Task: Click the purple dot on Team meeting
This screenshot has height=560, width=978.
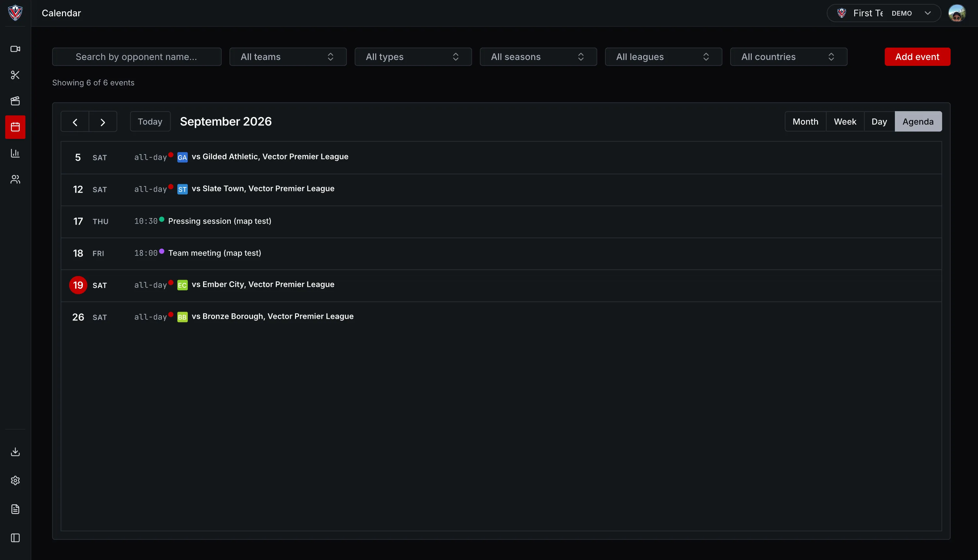Action: point(162,251)
